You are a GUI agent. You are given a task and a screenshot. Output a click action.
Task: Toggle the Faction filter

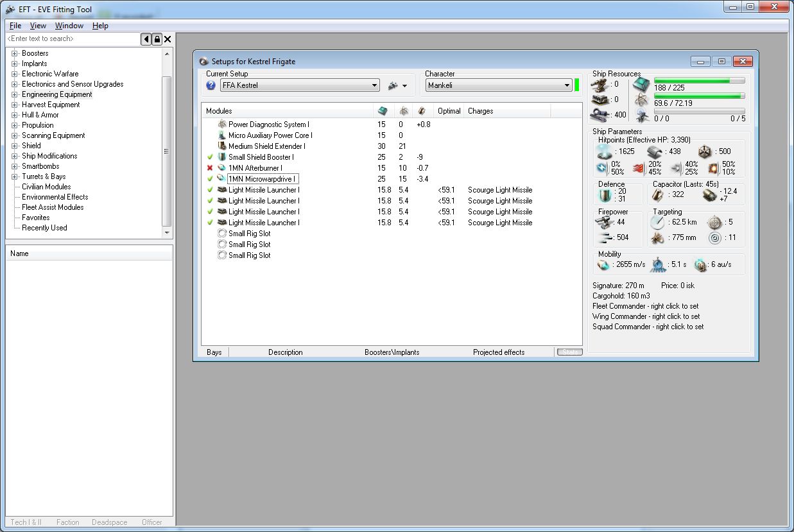pos(68,522)
